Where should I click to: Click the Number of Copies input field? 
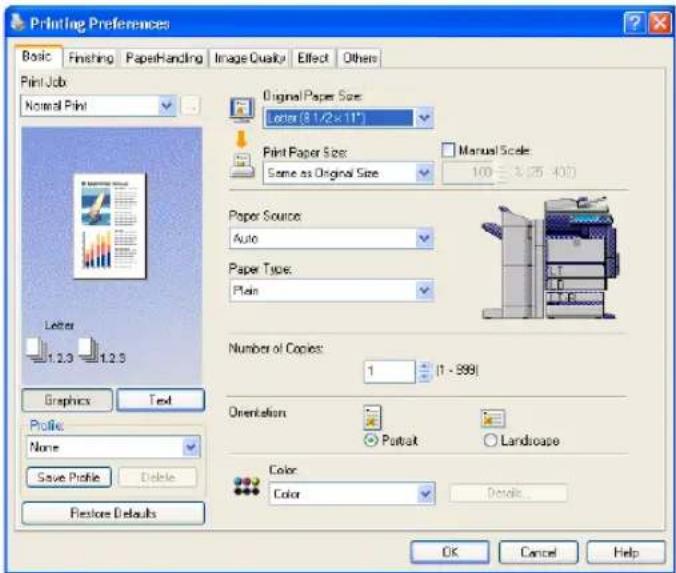[x=390, y=372]
